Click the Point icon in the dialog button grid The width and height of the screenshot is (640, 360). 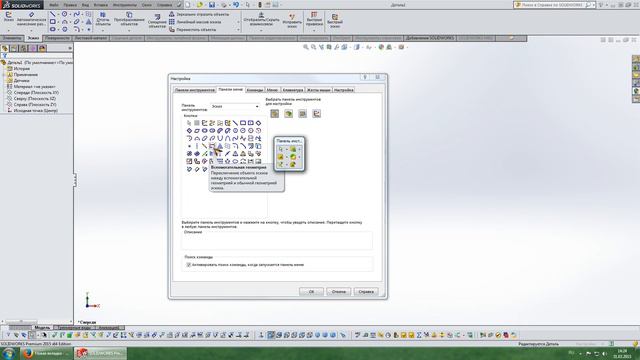point(189,146)
